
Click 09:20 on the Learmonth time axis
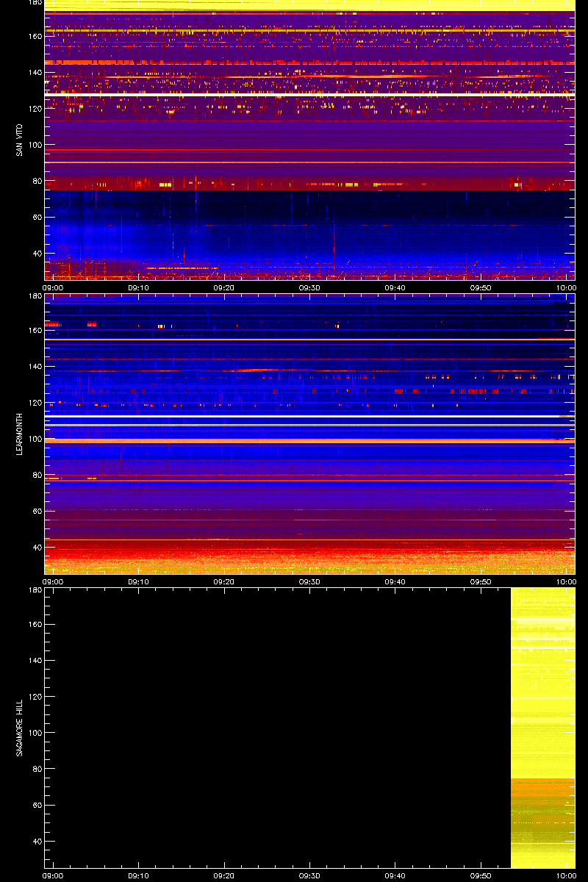223,582
